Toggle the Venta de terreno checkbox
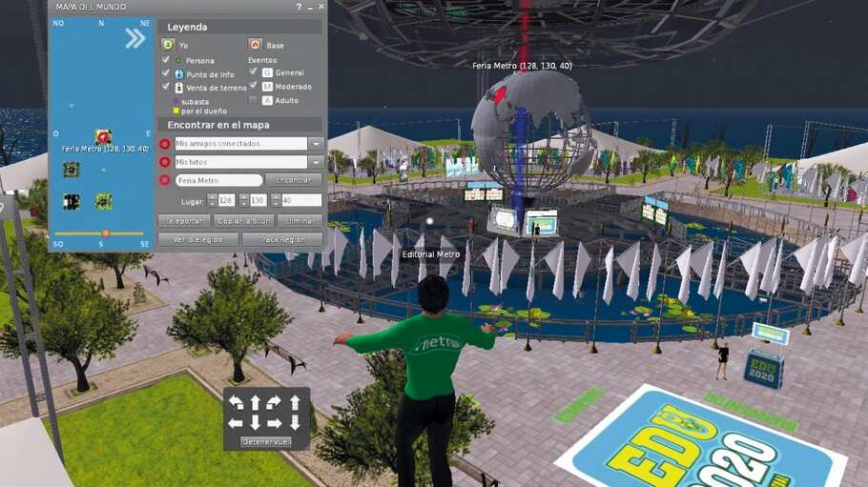The image size is (868, 487). 166,87
